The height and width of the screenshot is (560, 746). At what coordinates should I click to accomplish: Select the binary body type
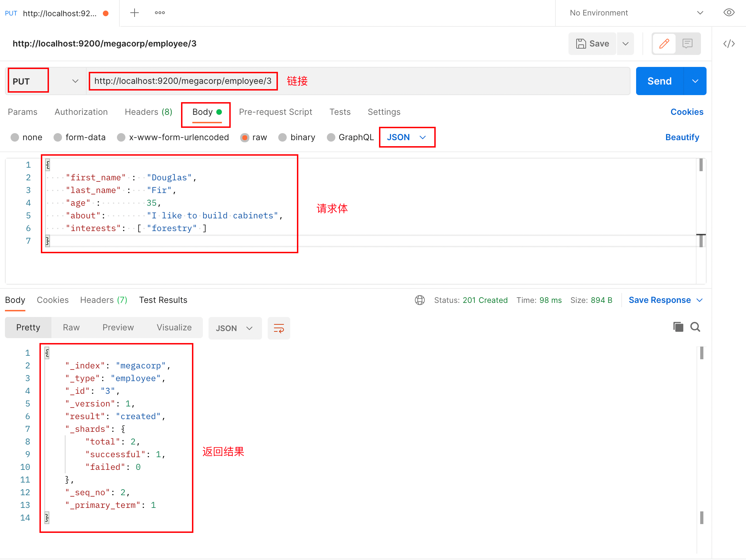click(x=283, y=137)
